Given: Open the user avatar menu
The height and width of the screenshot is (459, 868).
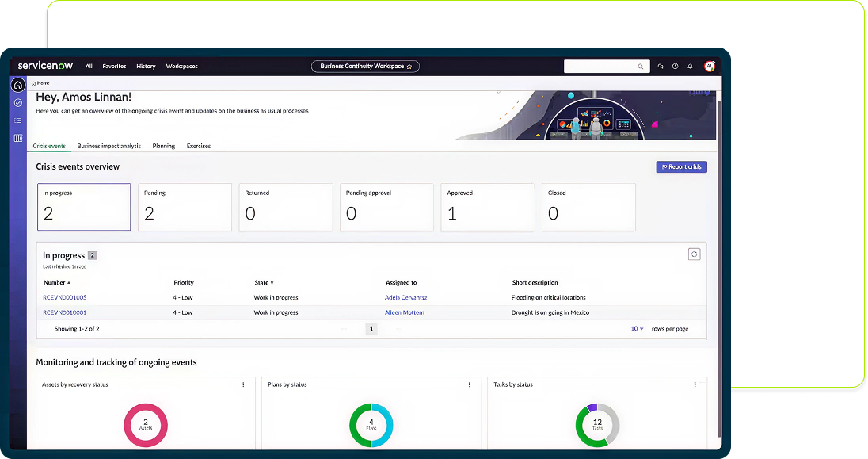Looking at the screenshot, I should coord(710,67).
